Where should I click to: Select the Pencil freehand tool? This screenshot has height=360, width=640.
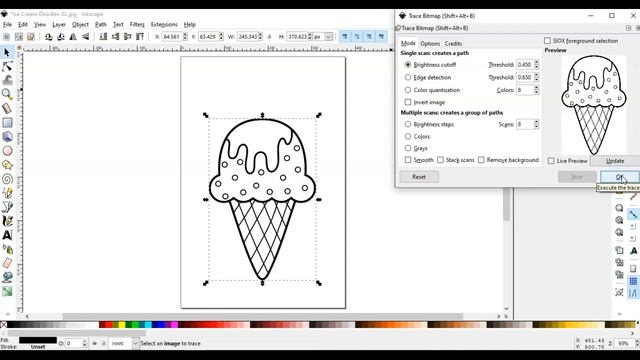coord(7,193)
